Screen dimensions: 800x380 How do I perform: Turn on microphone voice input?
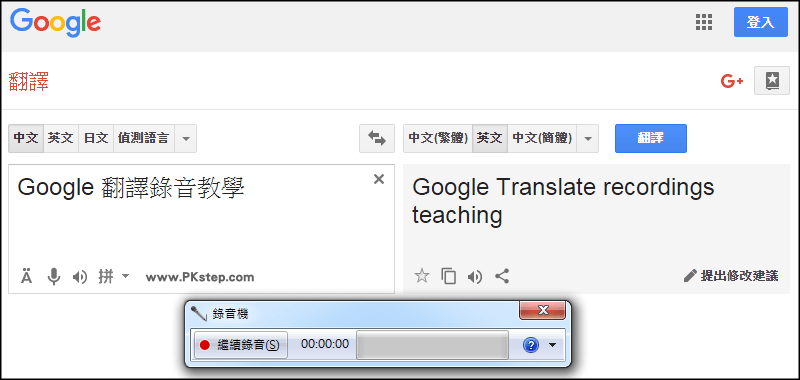pyautogui.click(x=54, y=277)
